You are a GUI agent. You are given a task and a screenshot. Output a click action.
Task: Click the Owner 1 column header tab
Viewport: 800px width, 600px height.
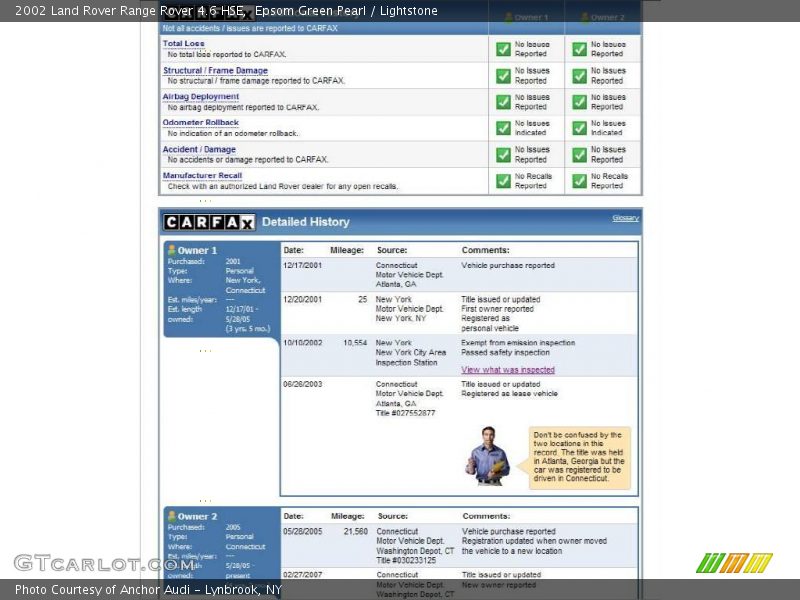pos(526,17)
